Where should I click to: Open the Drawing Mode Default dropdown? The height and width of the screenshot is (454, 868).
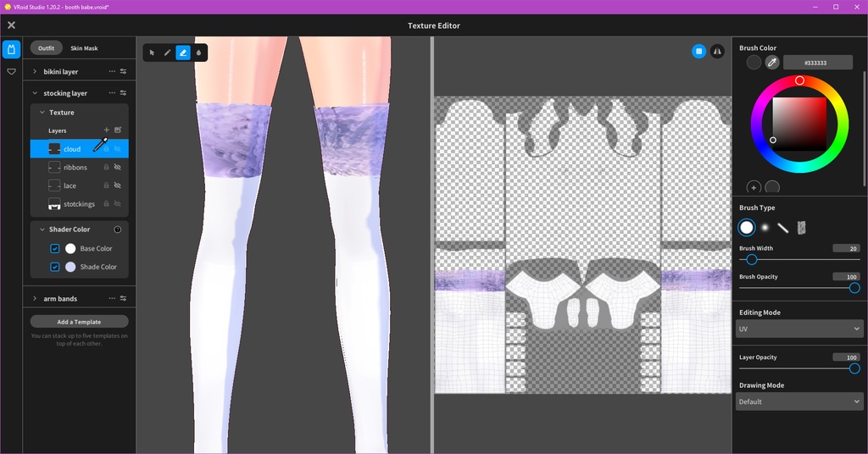(798, 401)
